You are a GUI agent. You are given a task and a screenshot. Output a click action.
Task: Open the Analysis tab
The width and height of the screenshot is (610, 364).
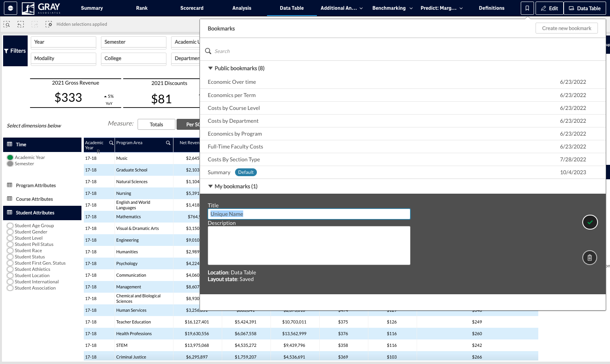click(x=242, y=8)
